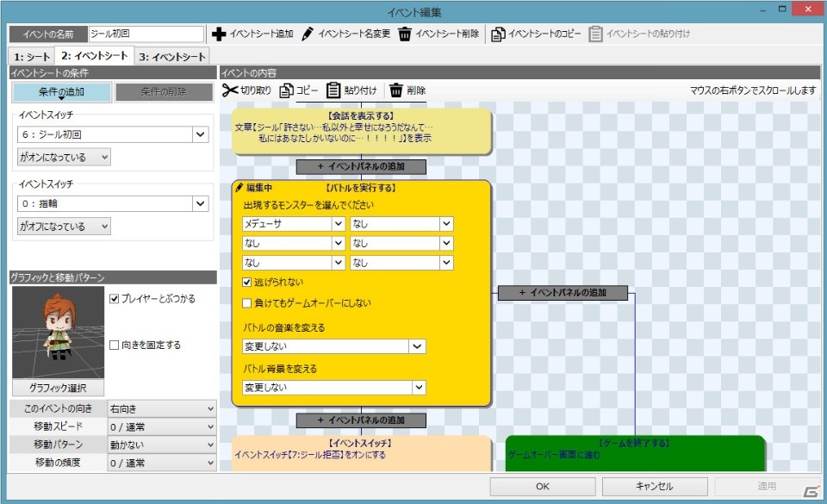Switch to the 1: シート tab
Viewport: 827px width, 504px height.
coord(32,56)
